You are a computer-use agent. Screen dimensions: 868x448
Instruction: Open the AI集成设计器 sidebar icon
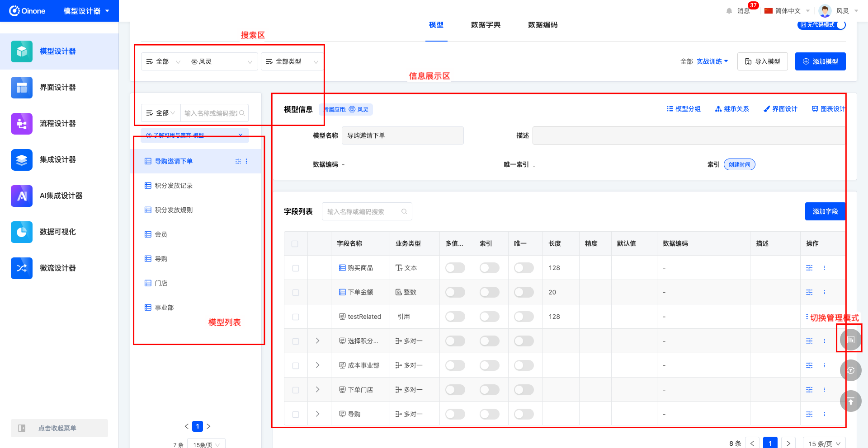[x=22, y=196]
